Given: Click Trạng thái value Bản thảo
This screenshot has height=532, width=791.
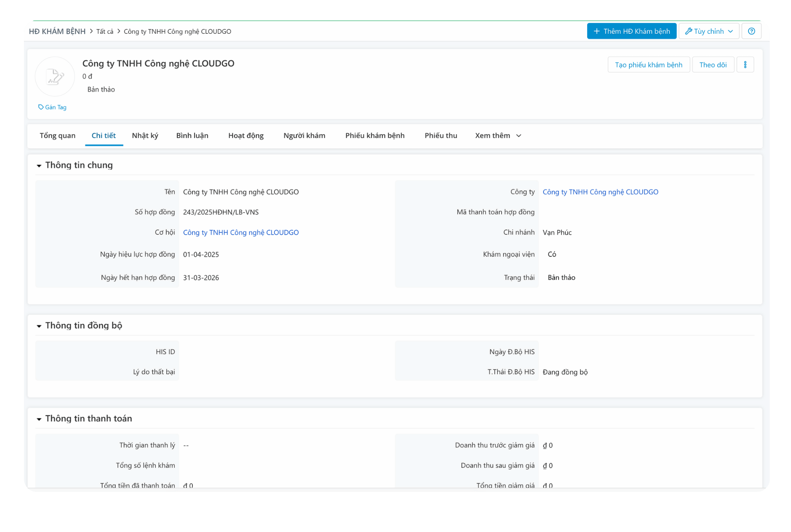Looking at the screenshot, I should 562,278.
